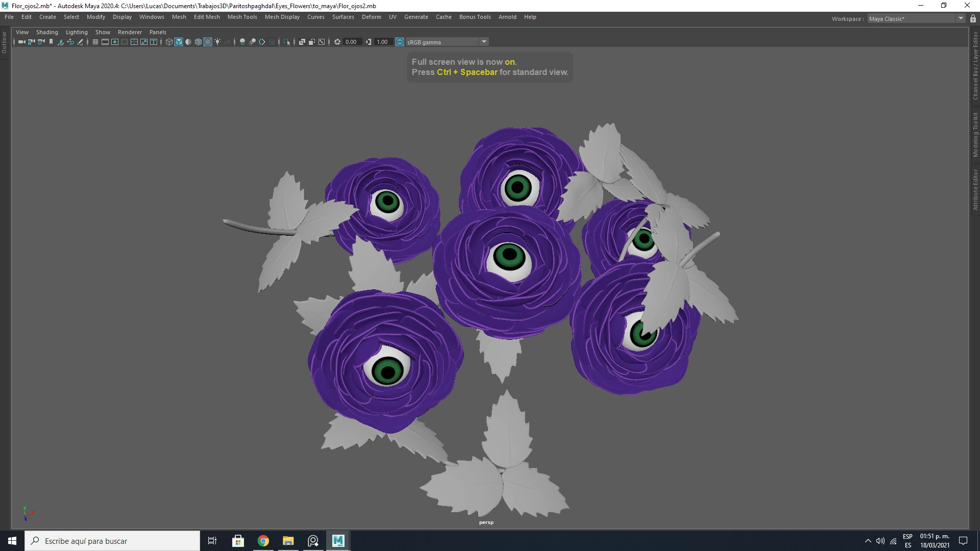Screen dimensions: 980x551
Task: Expand the Modeling Toolkit side tab
Action: click(975, 134)
